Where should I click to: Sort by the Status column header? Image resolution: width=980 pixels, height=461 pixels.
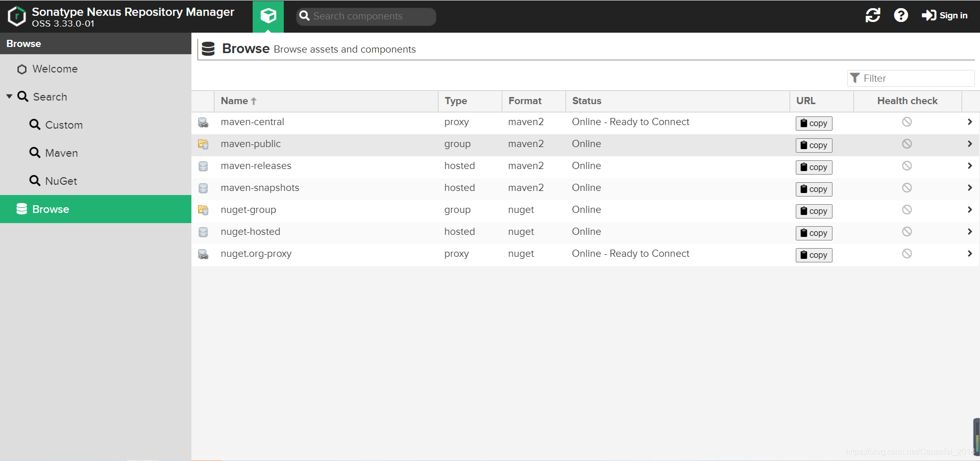pos(678,101)
